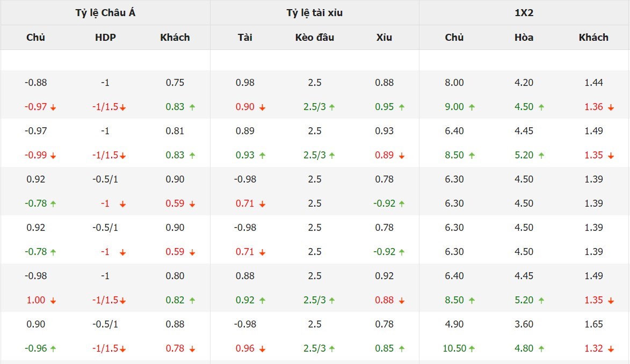Viewport: 630px width, 364px height.
Task: Click the down arrow next to -0.99
Action: (53, 156)
